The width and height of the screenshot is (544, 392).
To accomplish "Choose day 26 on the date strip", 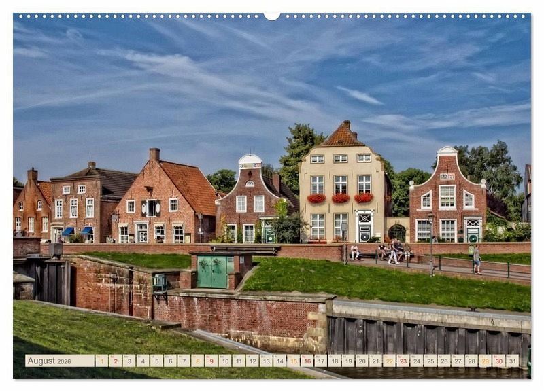I will click(x=443, y=361).
